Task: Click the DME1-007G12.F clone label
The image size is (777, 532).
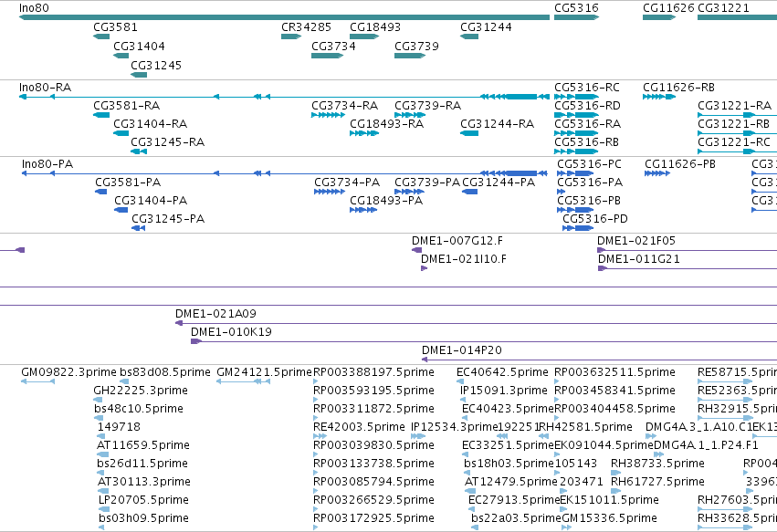Action: coord(457,241)
